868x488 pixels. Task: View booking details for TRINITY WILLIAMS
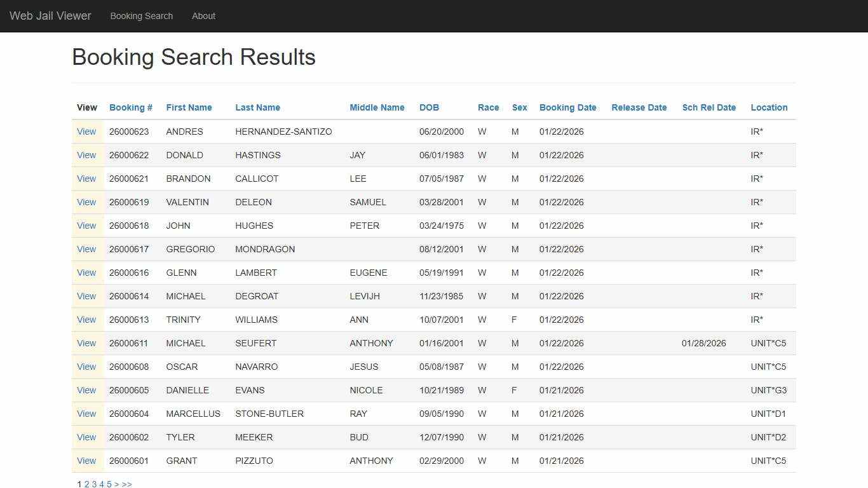click(x=86, y=320)
